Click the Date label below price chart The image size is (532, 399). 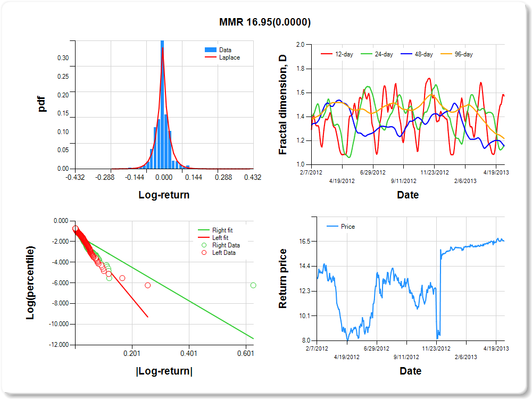coord(410,371)
